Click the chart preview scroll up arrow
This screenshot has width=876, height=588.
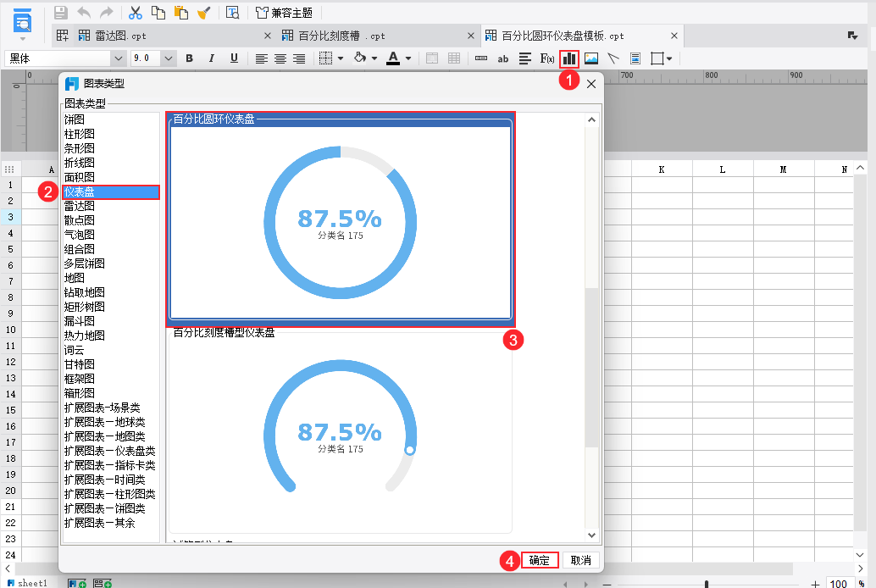pos(591,119)
